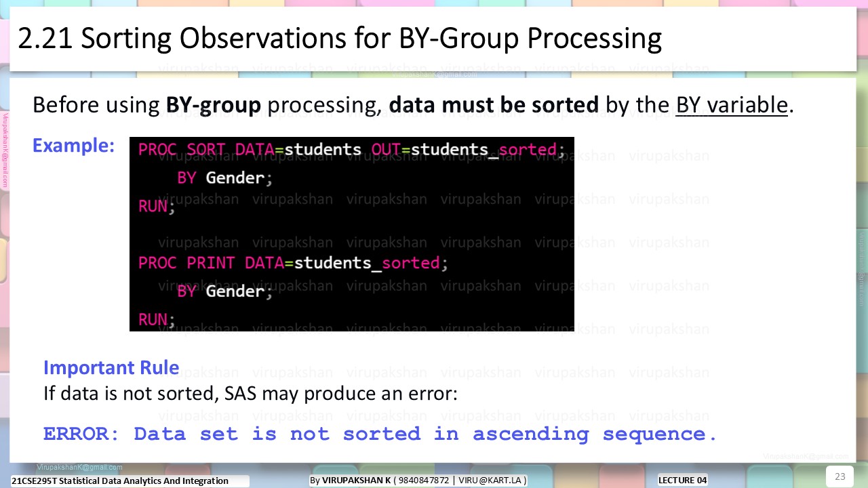The image size is (868, 488).
Task: Click the course name footer text
Action: pyautogui.click(x=120, y=481)
